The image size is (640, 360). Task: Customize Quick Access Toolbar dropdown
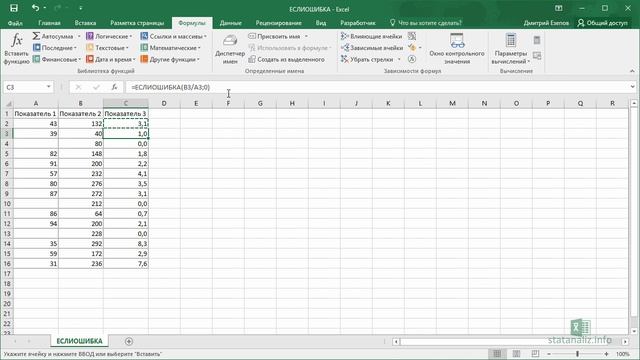[81, 8]
